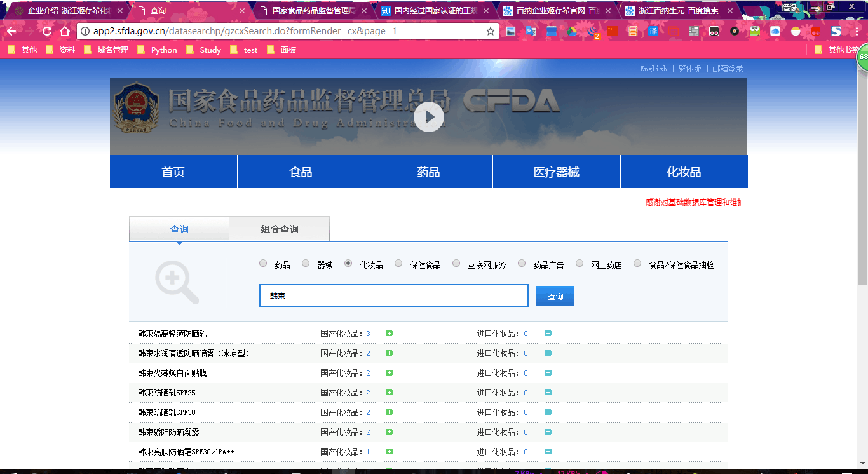The height and width of the screenshot is (474, 868).
Task: Click the blue 查询 search button
Action: (555, 296)
